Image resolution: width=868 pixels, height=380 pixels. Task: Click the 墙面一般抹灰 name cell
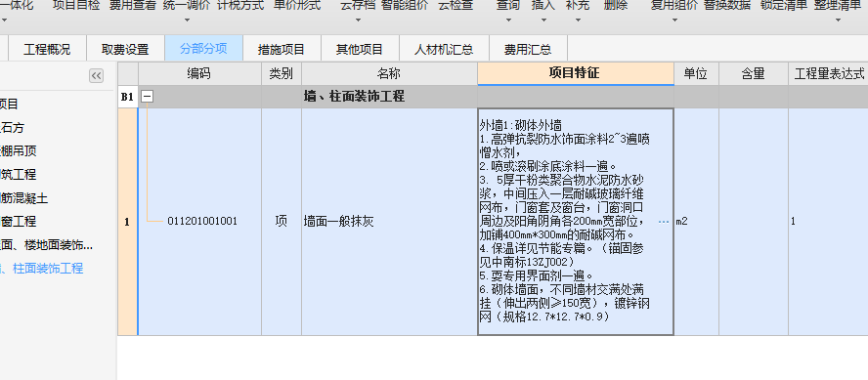point(389,221)
